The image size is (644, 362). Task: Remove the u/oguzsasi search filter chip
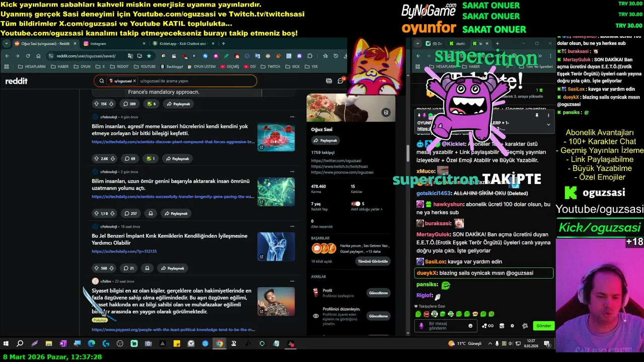pos(134,81)
